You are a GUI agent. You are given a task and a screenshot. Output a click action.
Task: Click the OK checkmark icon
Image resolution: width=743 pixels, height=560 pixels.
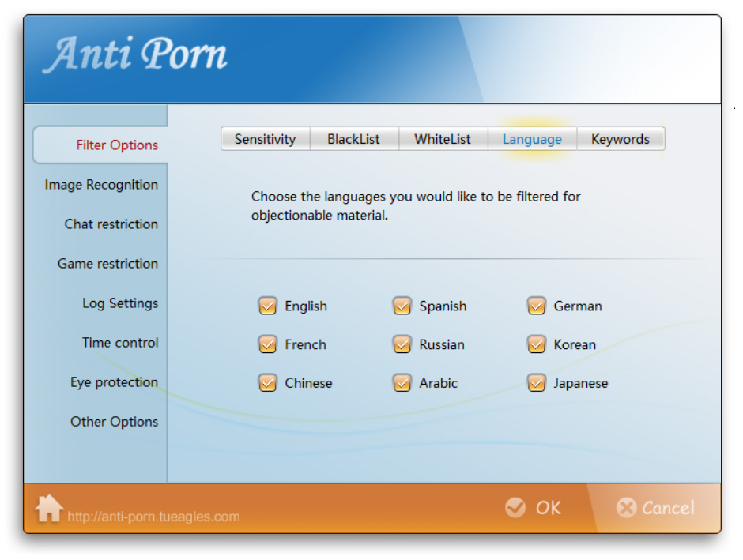click(x=515, y=508)
